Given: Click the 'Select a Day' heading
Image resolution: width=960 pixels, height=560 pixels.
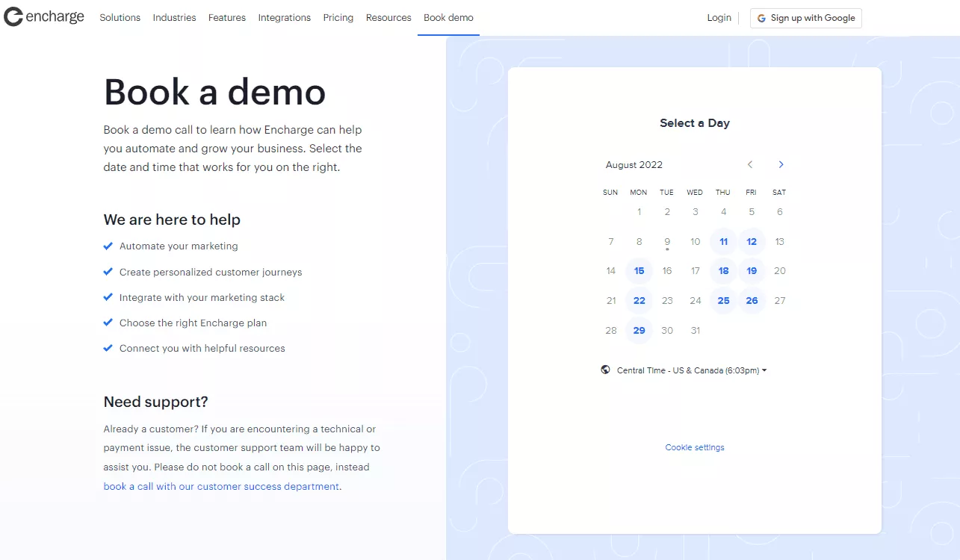Looking at the screenshot, I should click(x=695, y=123).
